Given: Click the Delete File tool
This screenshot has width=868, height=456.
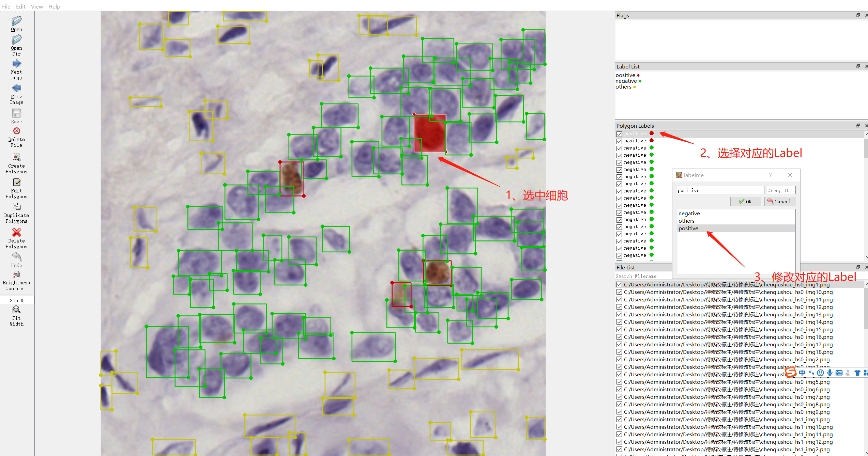Looking at the screenshot, I should click(x=16, y=137).
